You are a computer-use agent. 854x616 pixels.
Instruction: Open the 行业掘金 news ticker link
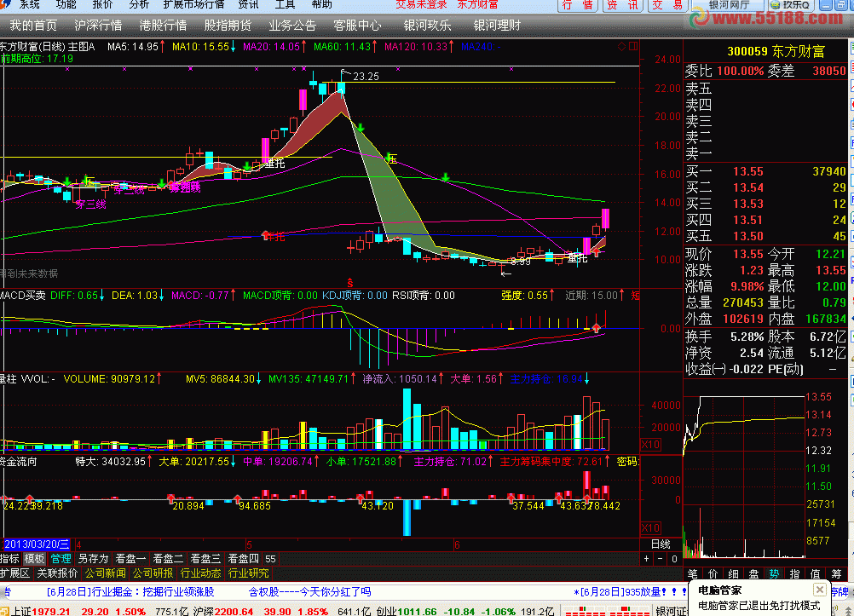pos(130,591)
